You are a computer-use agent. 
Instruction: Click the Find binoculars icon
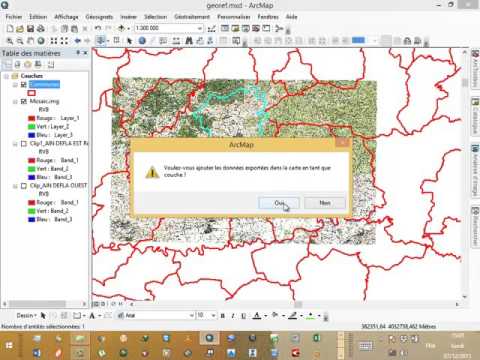(189, 41)
